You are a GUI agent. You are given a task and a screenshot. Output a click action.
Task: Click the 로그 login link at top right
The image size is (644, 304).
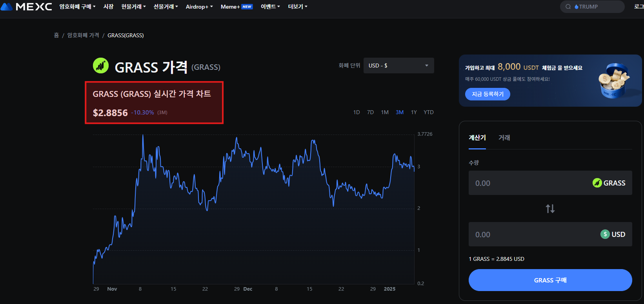click(639, 7)
